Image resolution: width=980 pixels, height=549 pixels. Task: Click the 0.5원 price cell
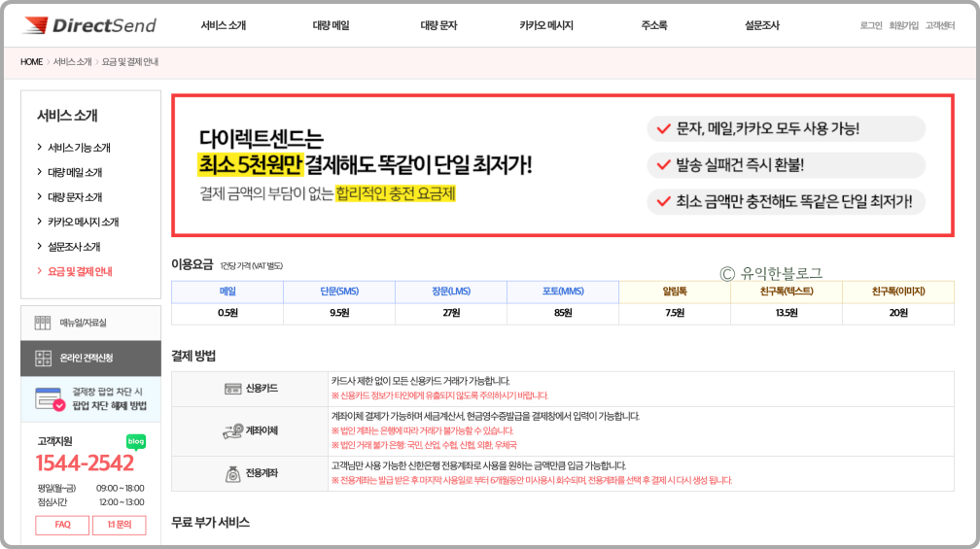227,314
